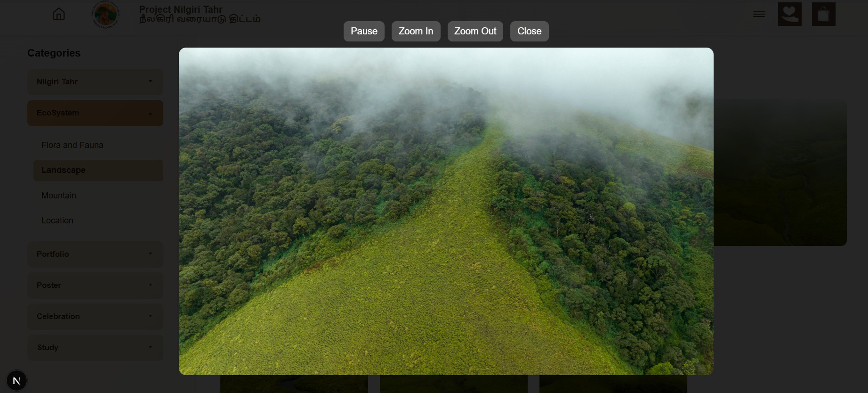The width and height of the screenshot is (868, 393).
Task: Click the misty hillside lightbox photo
Action: [x=446, y=211]
